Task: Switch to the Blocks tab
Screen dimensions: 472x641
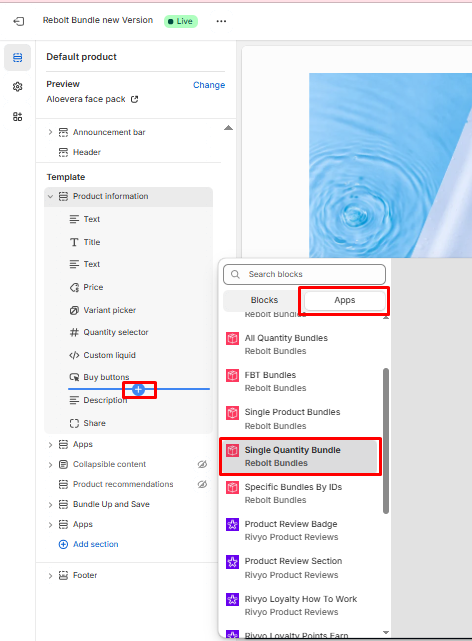Action: (x=264, y=300)
